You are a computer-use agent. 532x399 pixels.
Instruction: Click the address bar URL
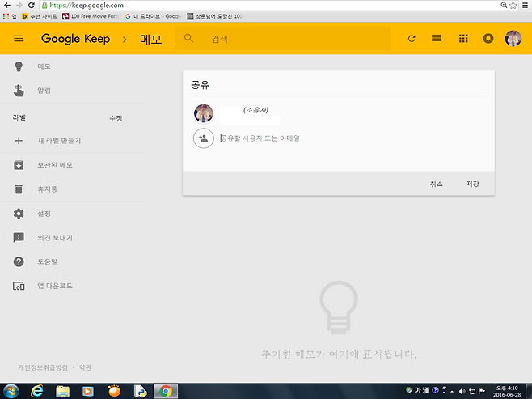tap(87, 5)
